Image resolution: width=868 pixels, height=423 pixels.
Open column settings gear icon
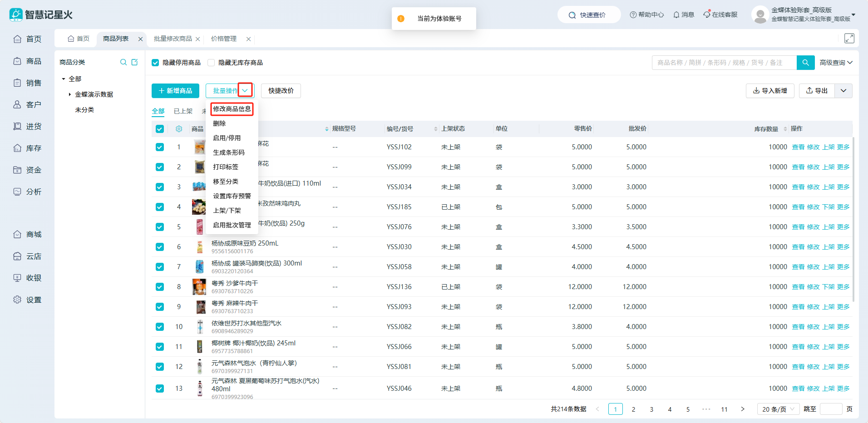(x=179, y=129)
